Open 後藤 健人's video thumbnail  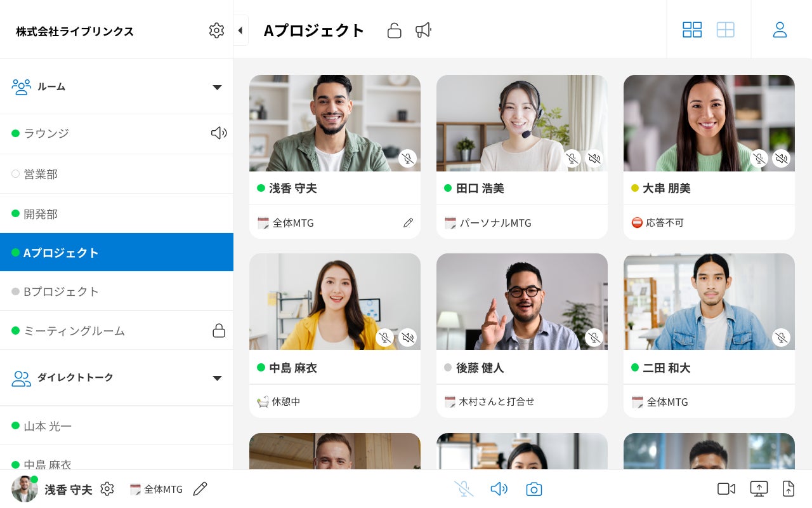click(522, 302)
